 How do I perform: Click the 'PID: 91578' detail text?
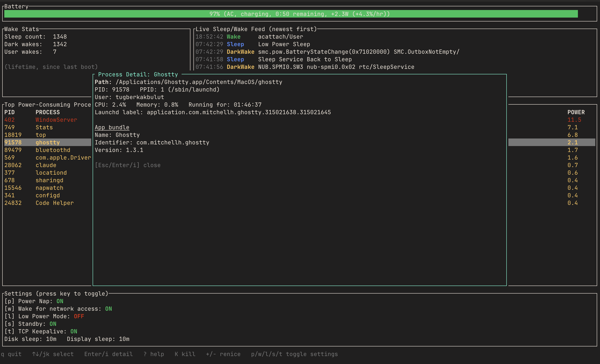coord(112,89)
